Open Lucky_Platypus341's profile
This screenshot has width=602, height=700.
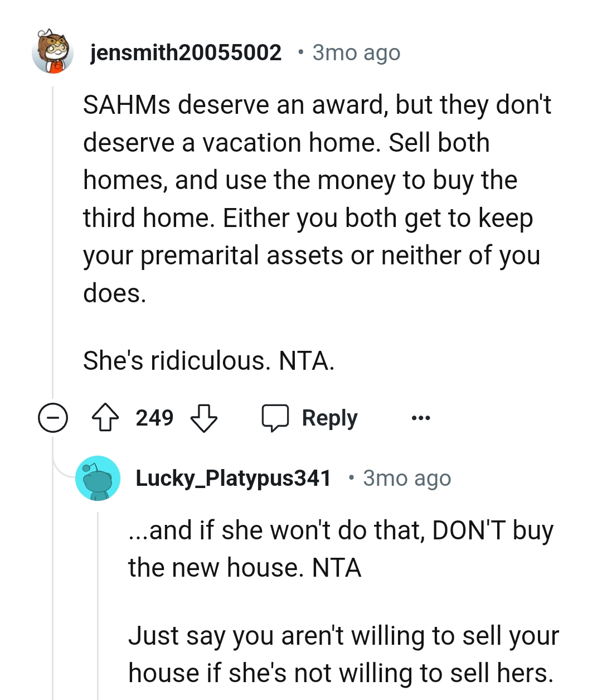(234, 478)
